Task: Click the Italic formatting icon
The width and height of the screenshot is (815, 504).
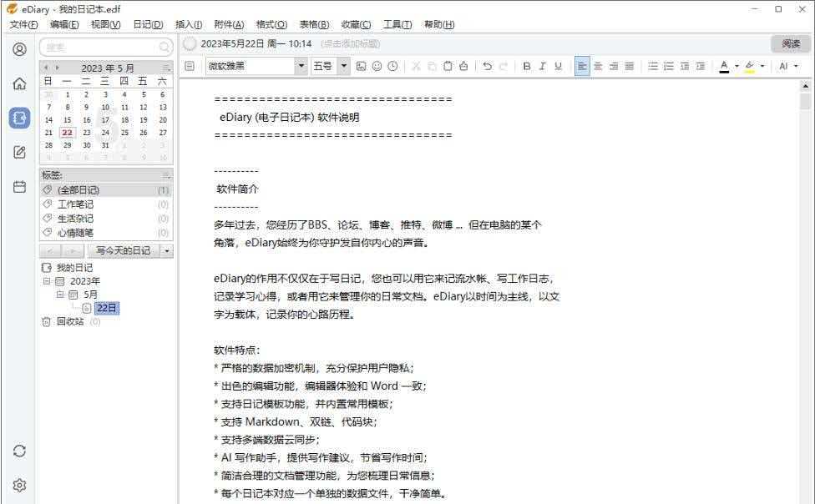Action: point(543,65)
